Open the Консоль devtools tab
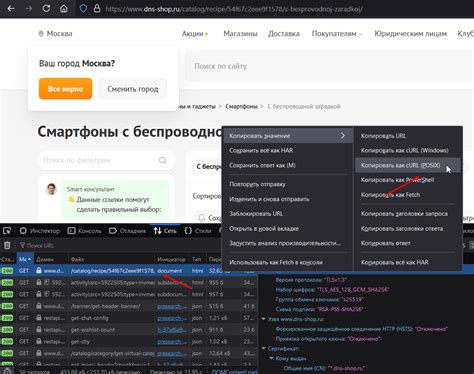Viewport: 474px width, 374px height. tap(84, 231)
